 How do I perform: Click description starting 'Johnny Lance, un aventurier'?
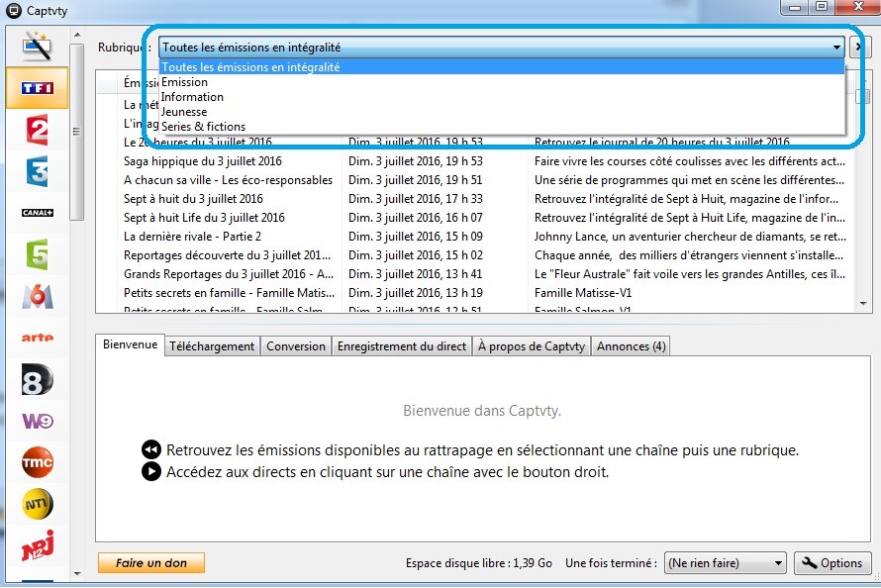click(690, 237)
